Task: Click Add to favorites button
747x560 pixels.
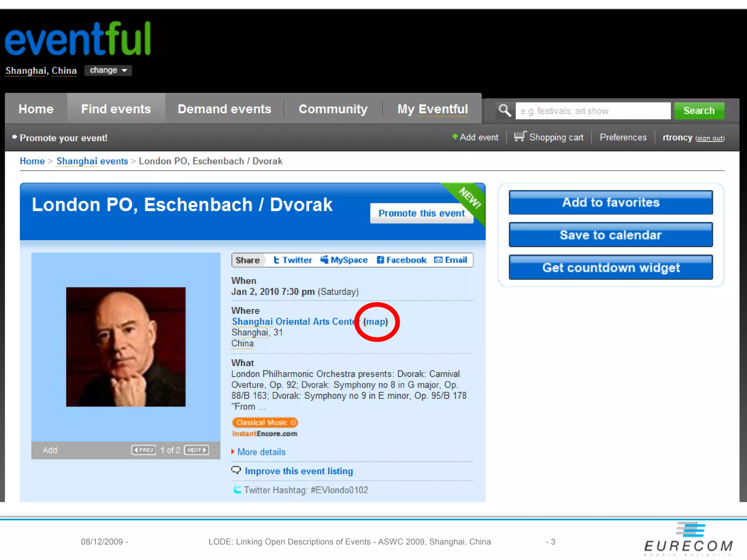Action: 611,202
